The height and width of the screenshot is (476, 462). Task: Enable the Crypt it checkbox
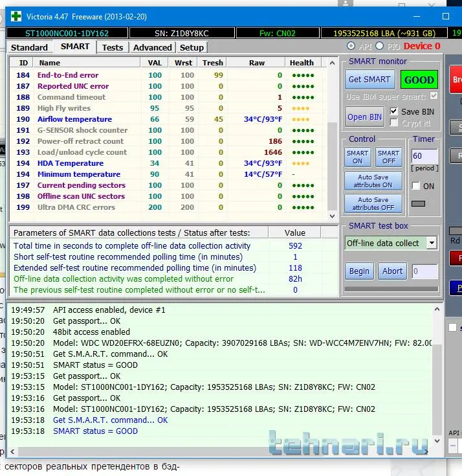(x=394, y=122)
